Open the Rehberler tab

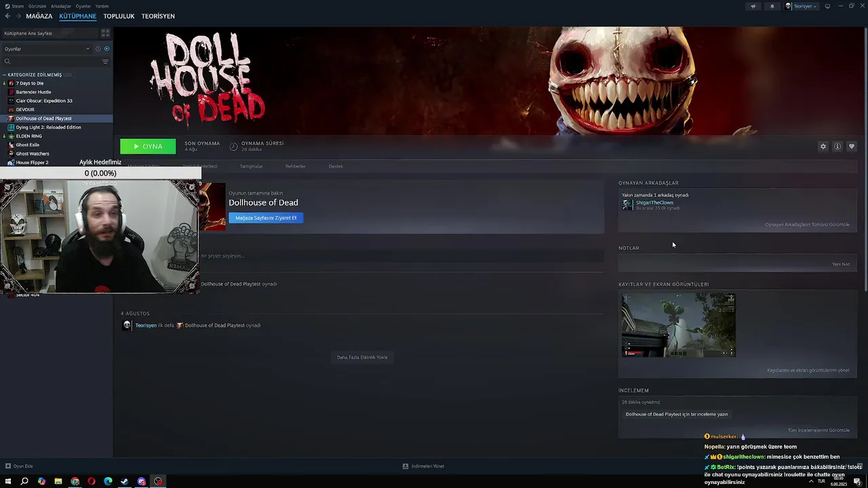tap(295, 166)
